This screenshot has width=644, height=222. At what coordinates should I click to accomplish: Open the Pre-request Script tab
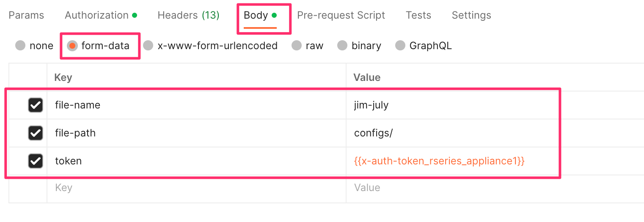pyautogui.click(x=341, y=15)
